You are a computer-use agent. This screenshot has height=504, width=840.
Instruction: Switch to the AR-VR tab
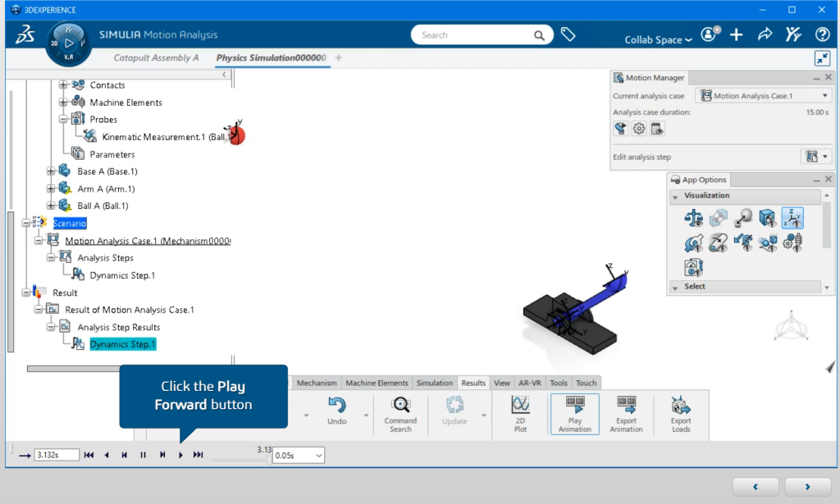(529, 383)
